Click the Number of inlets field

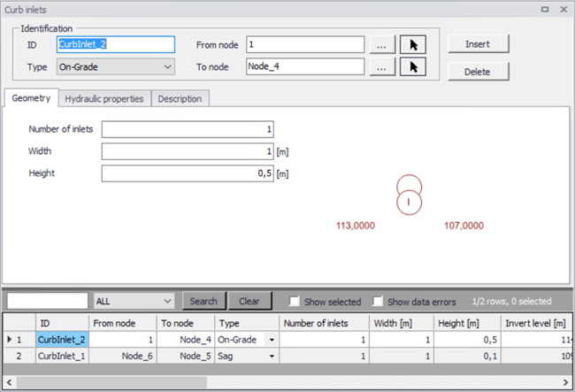[x=188, y=129]
